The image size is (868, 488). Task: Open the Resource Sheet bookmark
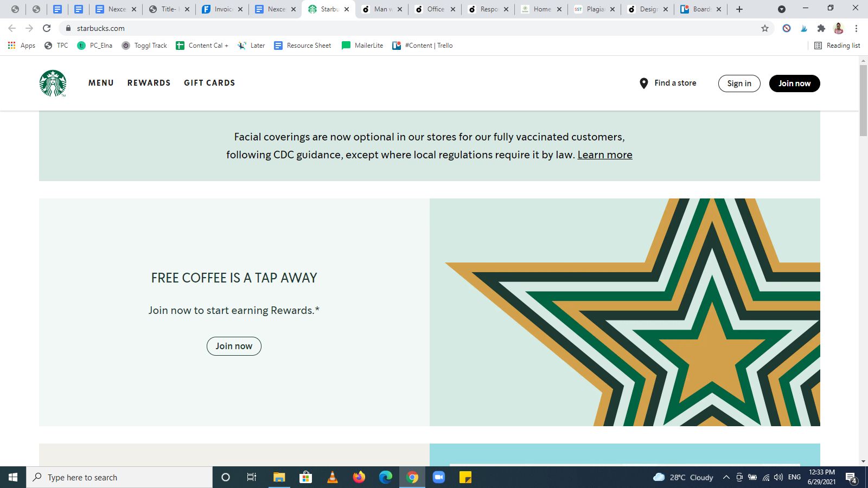pos(302,46)
